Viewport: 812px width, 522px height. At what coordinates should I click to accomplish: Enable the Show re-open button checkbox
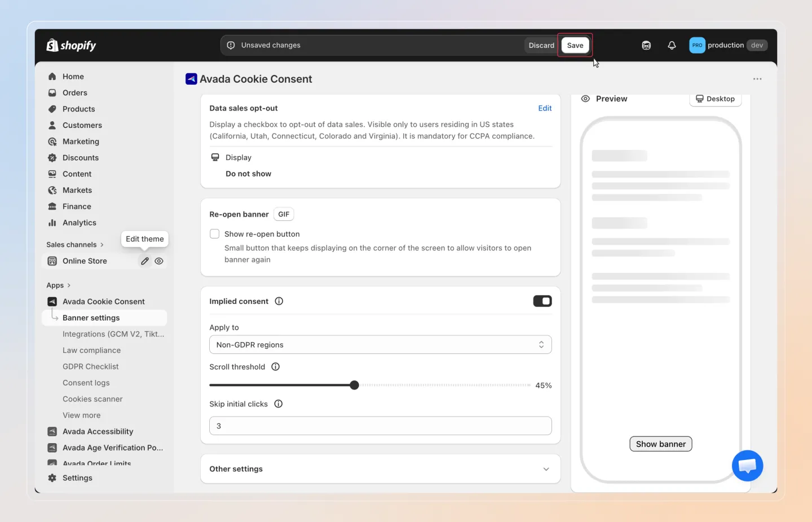click(x=214, y=234)
